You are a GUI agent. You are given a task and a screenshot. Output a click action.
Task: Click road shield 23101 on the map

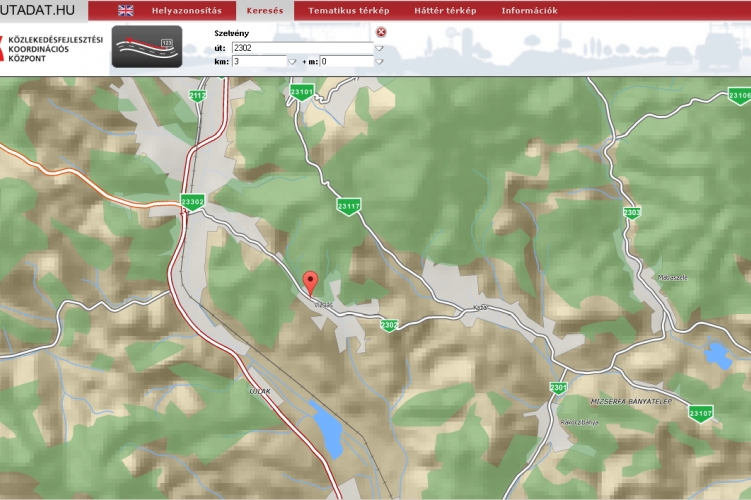click(302, 92)
